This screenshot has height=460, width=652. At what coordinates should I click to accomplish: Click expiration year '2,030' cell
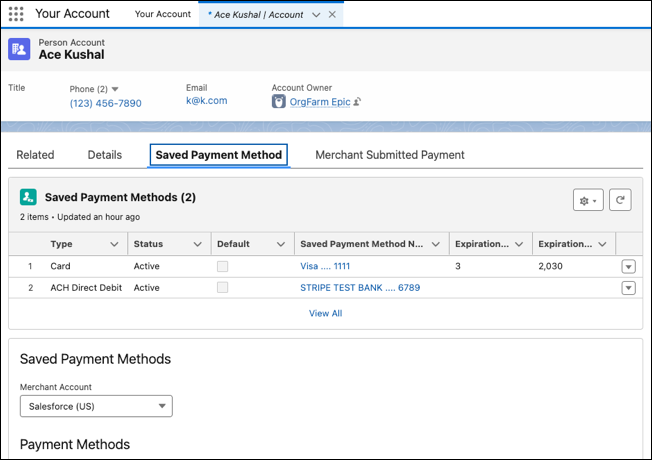pos(551,266)
